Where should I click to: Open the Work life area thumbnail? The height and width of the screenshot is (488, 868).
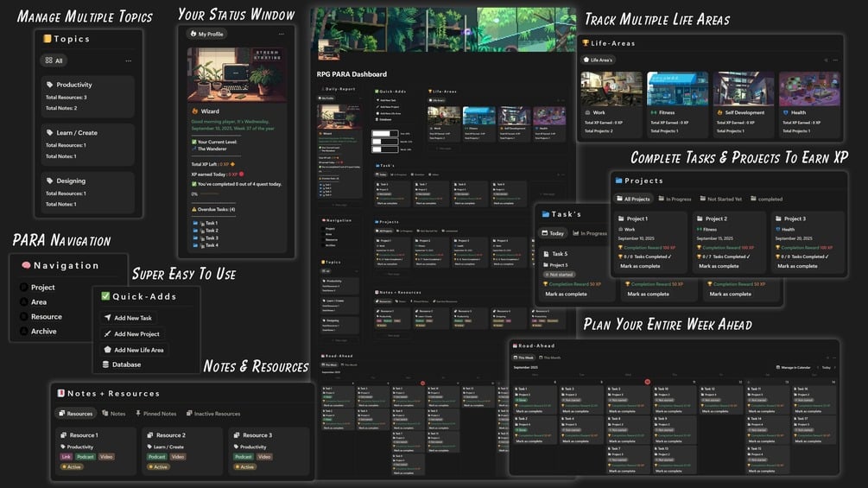coord(611,88)
